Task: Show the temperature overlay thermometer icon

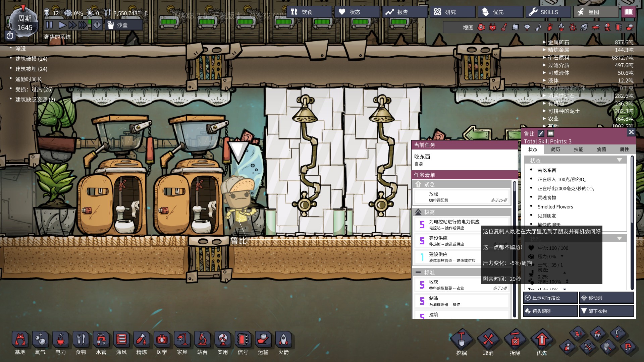Action: 504,27
